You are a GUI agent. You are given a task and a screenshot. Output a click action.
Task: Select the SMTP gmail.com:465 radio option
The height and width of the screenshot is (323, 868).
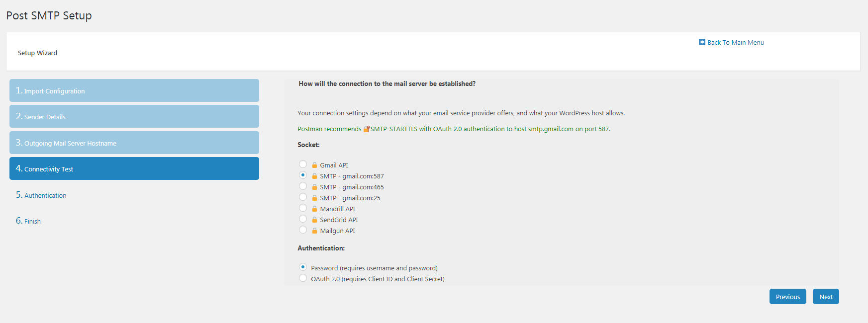(303, 186)
